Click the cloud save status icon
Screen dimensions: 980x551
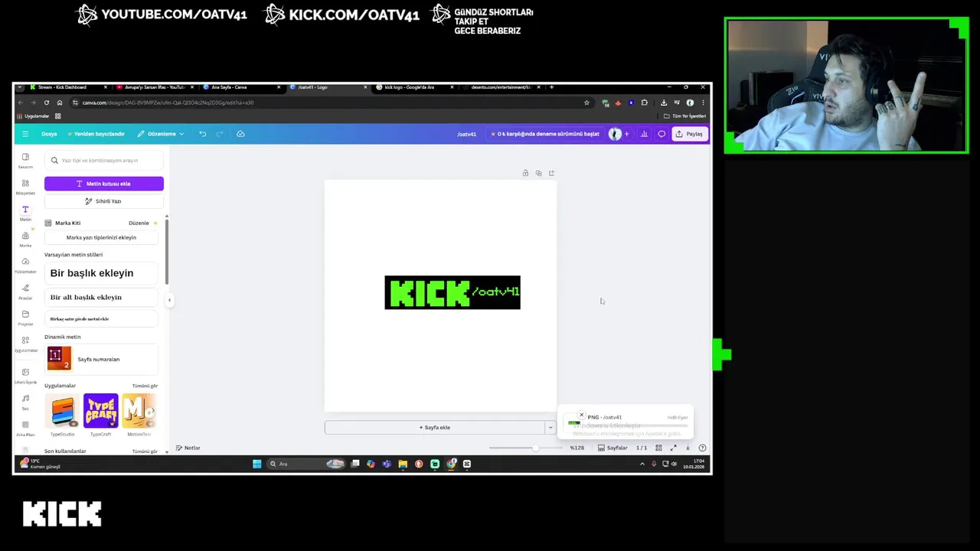click(240, 134)
